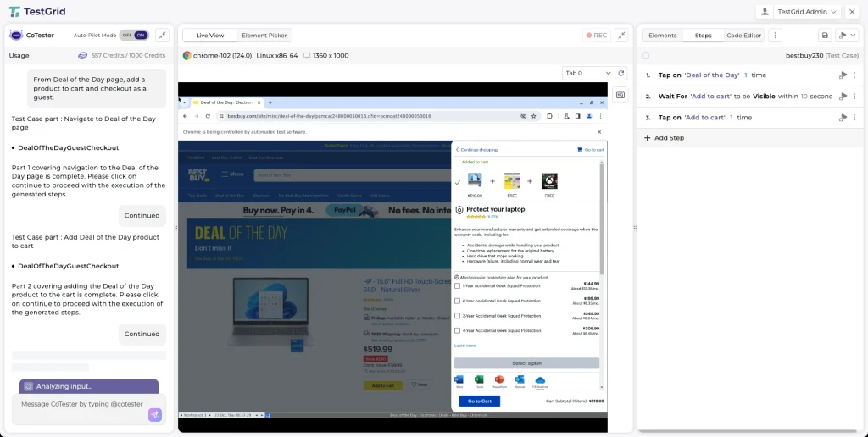Open options menu for step 1

[x=854, y=75]
